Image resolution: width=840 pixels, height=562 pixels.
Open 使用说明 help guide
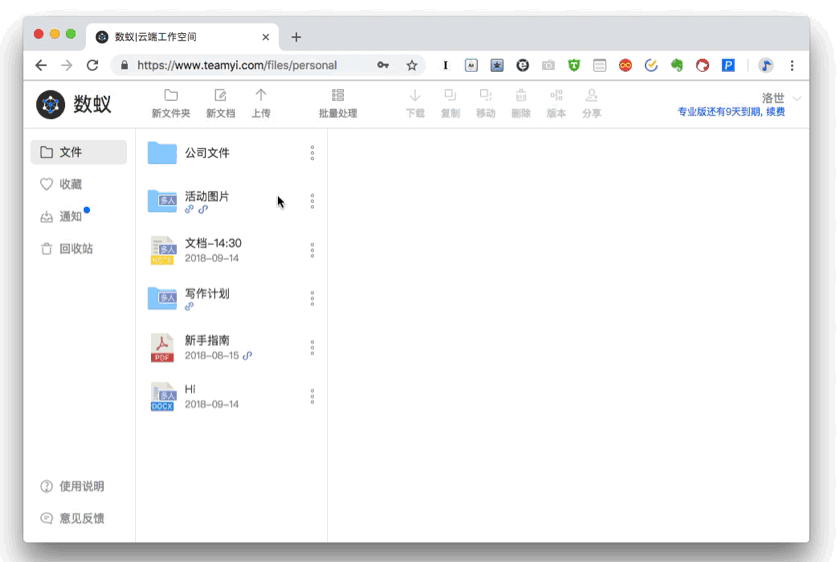72,486
